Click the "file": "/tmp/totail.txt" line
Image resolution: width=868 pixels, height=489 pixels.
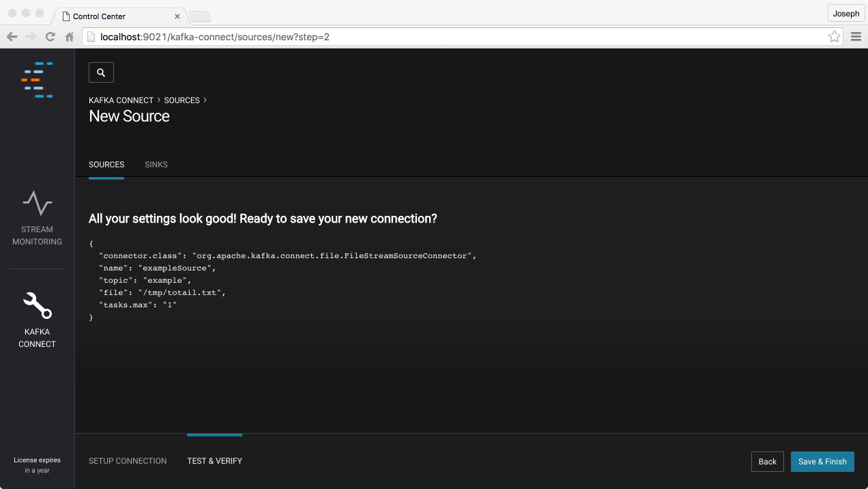pos(162,292)
